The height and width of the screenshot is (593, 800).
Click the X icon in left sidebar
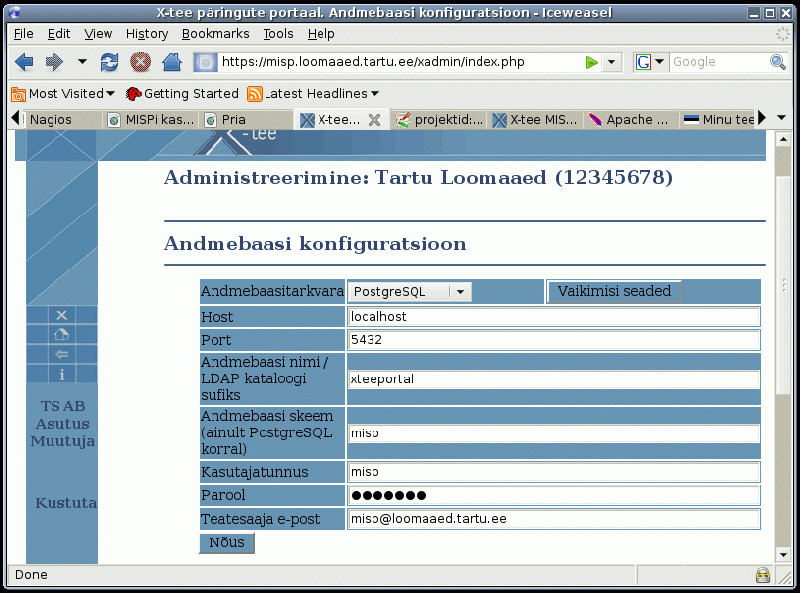[x=62, y=315]
